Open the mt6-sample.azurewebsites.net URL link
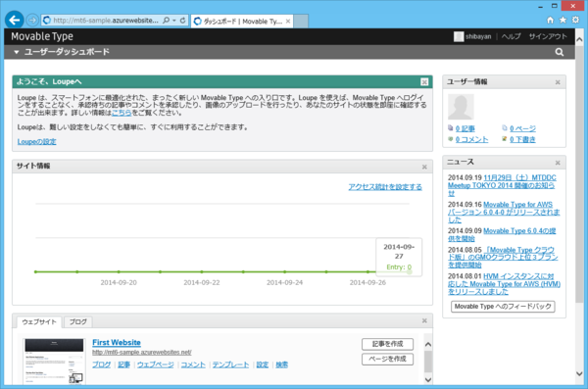 click(142, 352)
